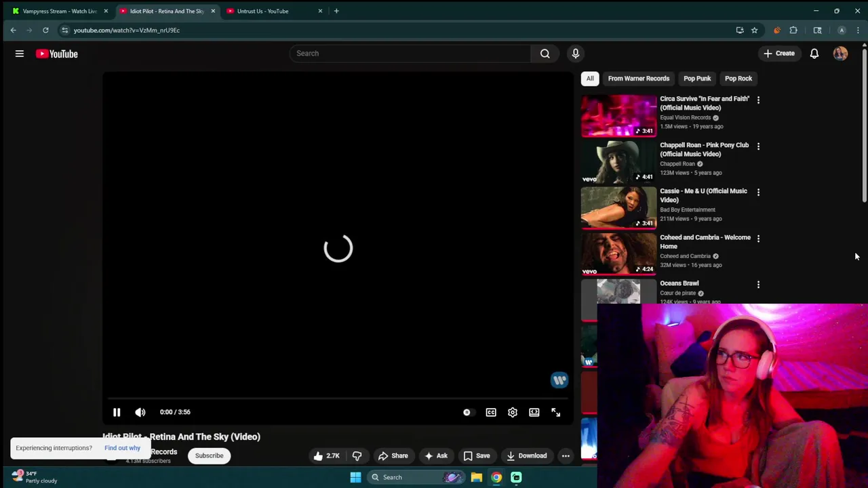The height and width of the screenshot is (488, 868).
Task: Select the Pop Rock filter chip
Action: pyautogui.click(x=738, y=79)
